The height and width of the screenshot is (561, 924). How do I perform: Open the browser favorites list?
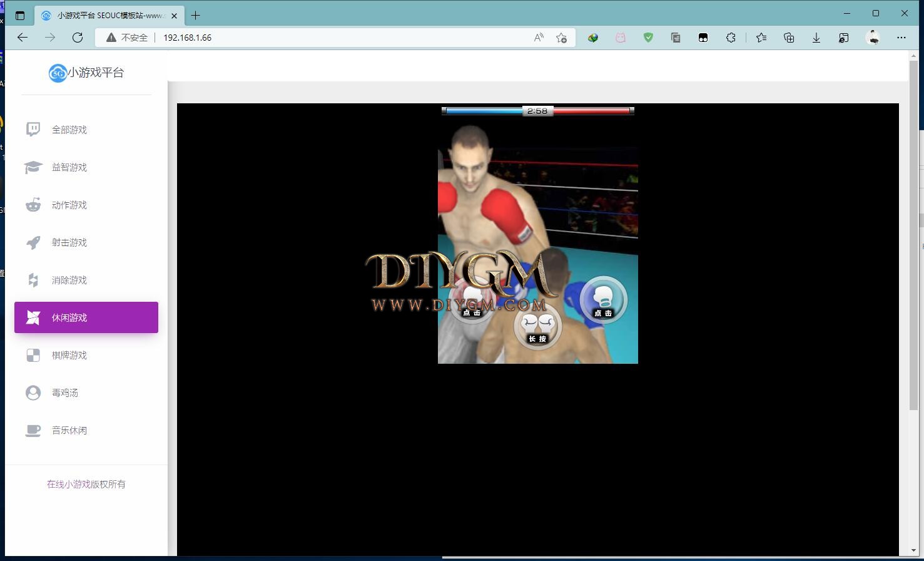[x=761, y=38]
